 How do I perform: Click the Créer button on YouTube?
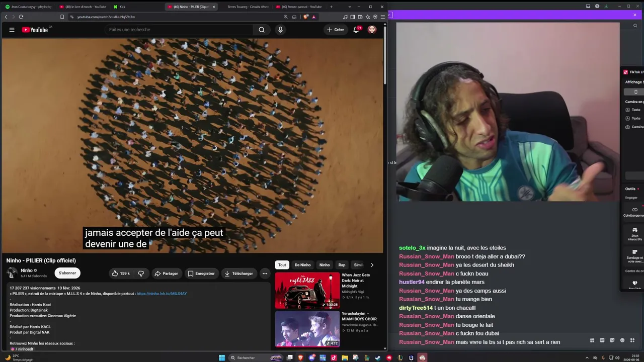click(336, 30)
